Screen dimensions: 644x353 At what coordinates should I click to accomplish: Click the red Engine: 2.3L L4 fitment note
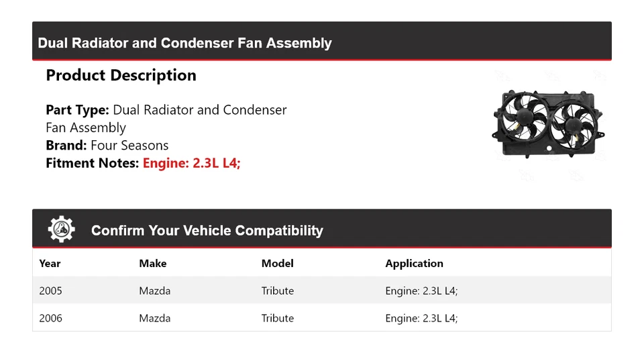(191, 162)
